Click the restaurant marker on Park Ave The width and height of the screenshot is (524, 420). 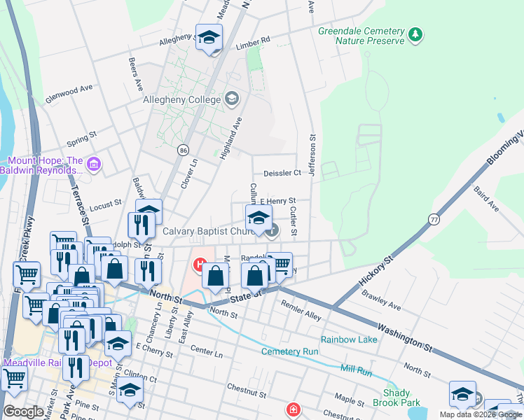click(76, 370)
